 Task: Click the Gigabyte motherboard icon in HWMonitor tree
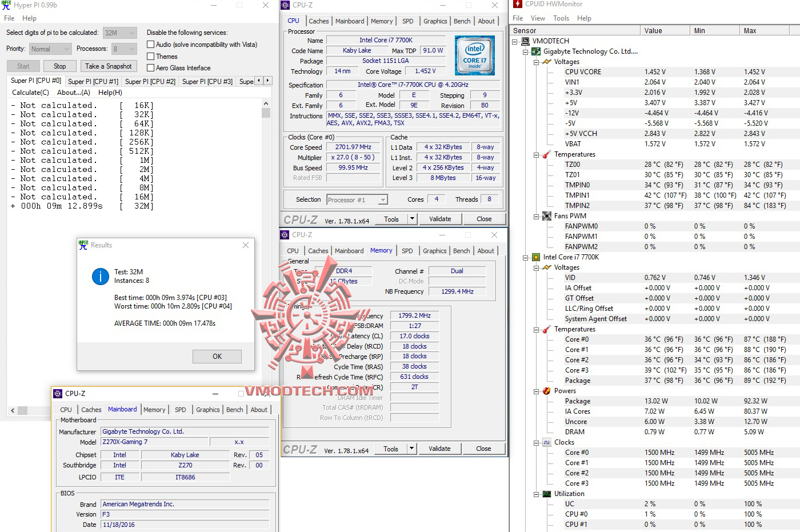535,51
